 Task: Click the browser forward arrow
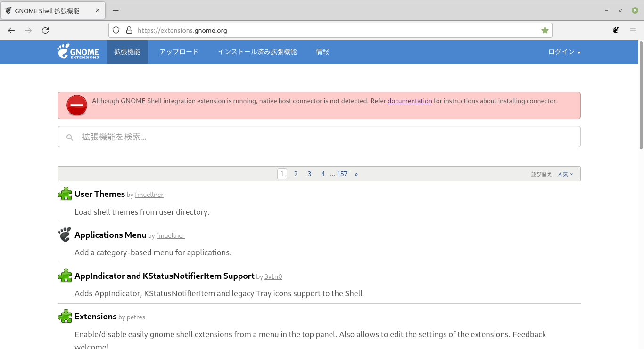[x=28, y=31]
